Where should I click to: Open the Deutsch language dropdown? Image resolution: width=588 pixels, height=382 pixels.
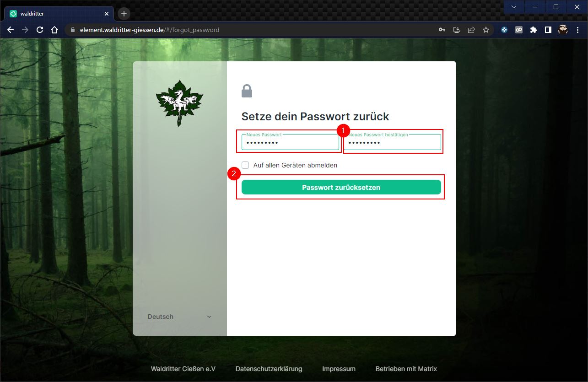[x=179, y=317]
